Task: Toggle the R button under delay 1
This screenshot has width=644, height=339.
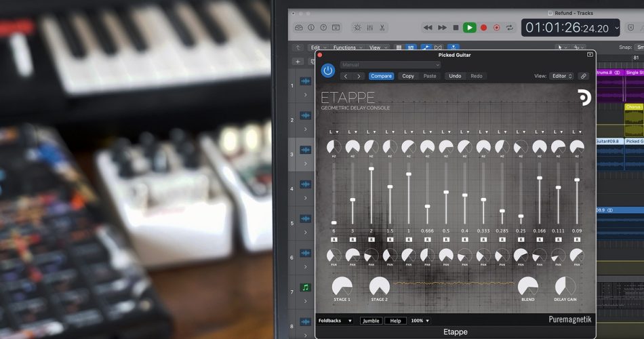Action: (x=409, y=239)
